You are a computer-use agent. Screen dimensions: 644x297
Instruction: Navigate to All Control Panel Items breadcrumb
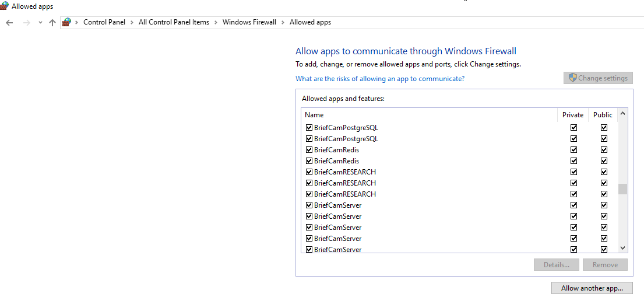coord(174,22)
